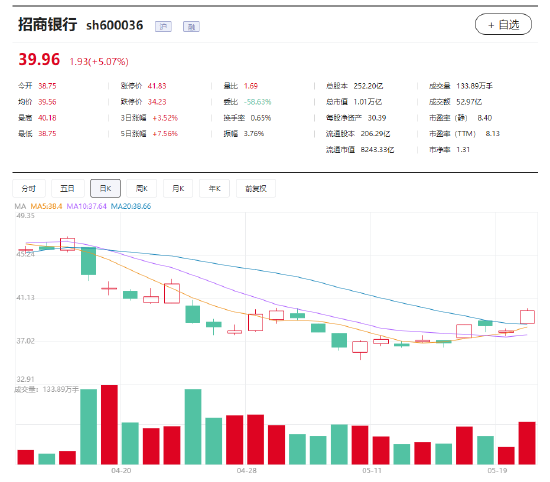Viewport: 550px width, 482px height.
Task: Click the 04-20 date axis label
Action: pos(121,471)
